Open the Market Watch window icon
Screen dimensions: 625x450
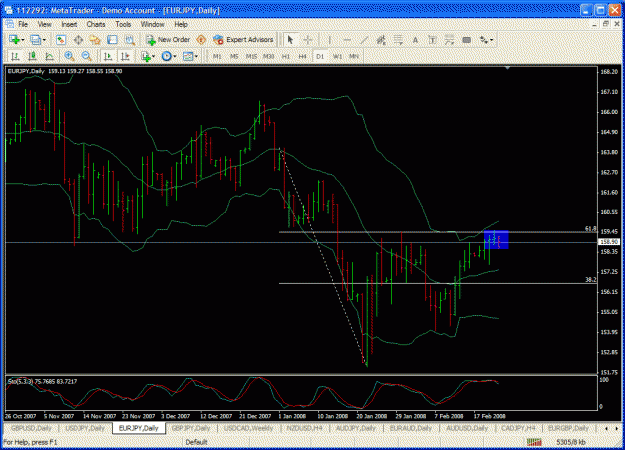tap(61, 40)
